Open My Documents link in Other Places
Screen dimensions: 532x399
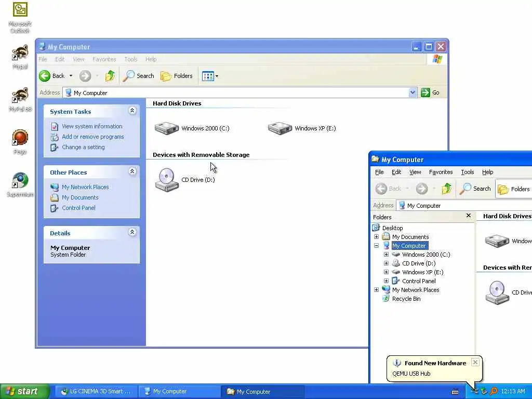(80, 197)
